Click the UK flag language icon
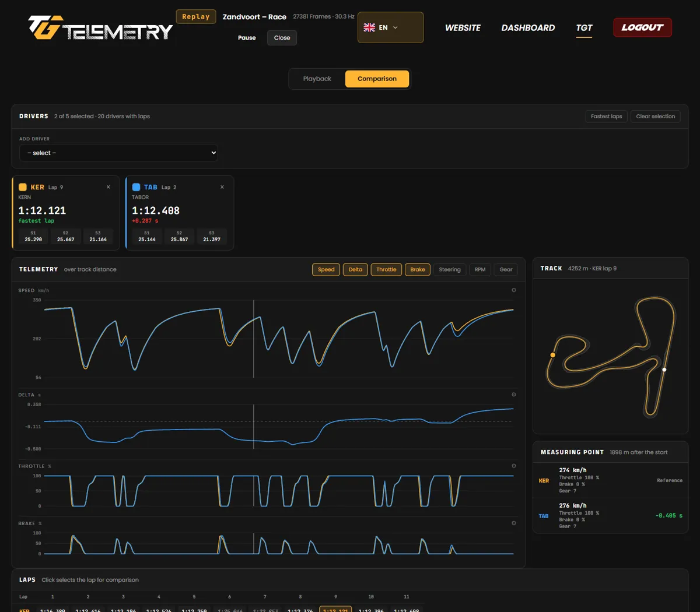The width and height of the screenshot is (700, 612). (x=369, y=27)
